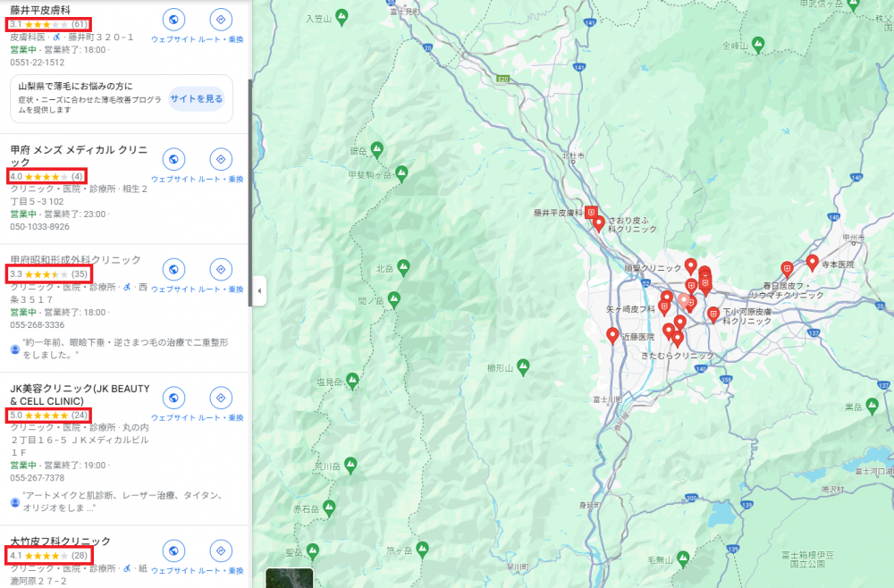Click the 金峰山 mountain icon

pyautogui.click(x=758, y=45)
